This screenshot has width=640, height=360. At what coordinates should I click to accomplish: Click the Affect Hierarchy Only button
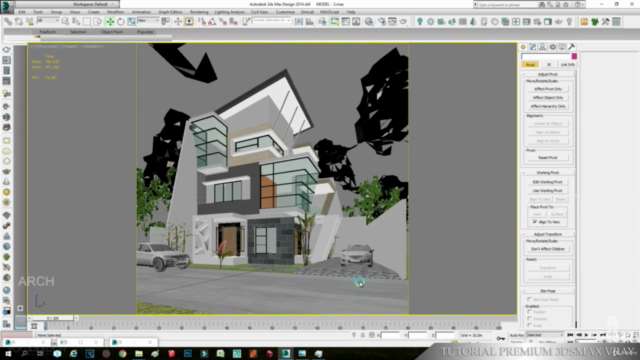pyautogui.click(x=548, y=107)
